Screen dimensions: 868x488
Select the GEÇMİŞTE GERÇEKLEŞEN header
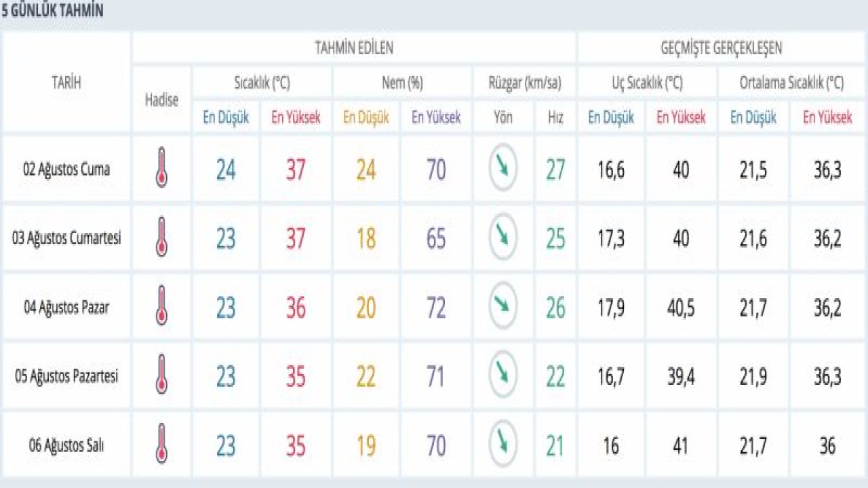coord(722,48)
